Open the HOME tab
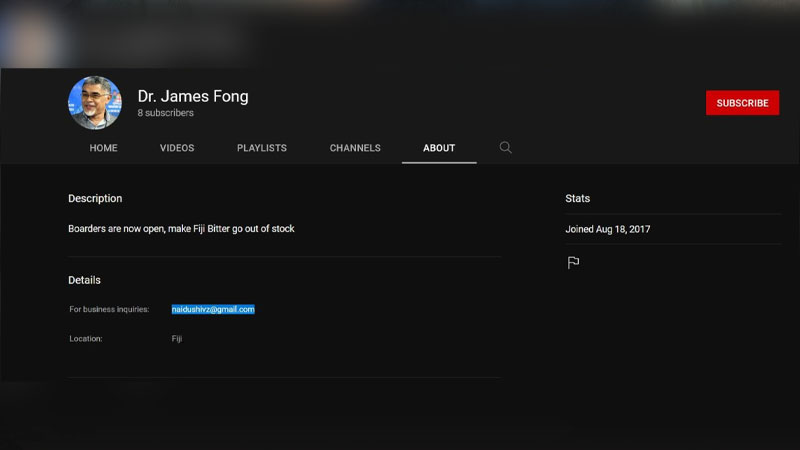Image resolution: width=800 pixels, height=450 pixels. 103,148
